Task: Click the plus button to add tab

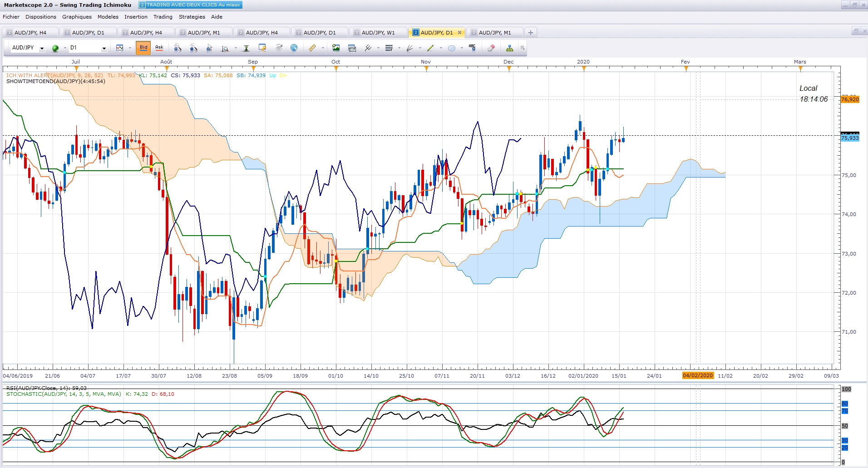Action: click(x=530, y=33)
